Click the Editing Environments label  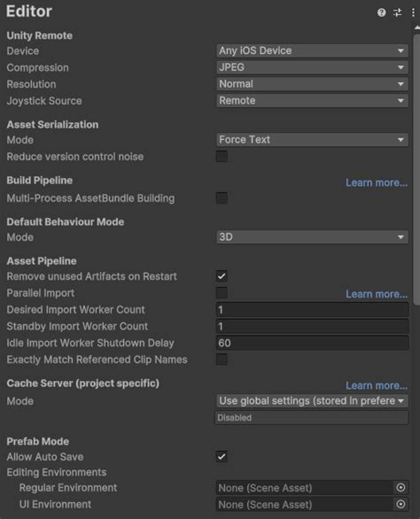click(x=57, y=472)
